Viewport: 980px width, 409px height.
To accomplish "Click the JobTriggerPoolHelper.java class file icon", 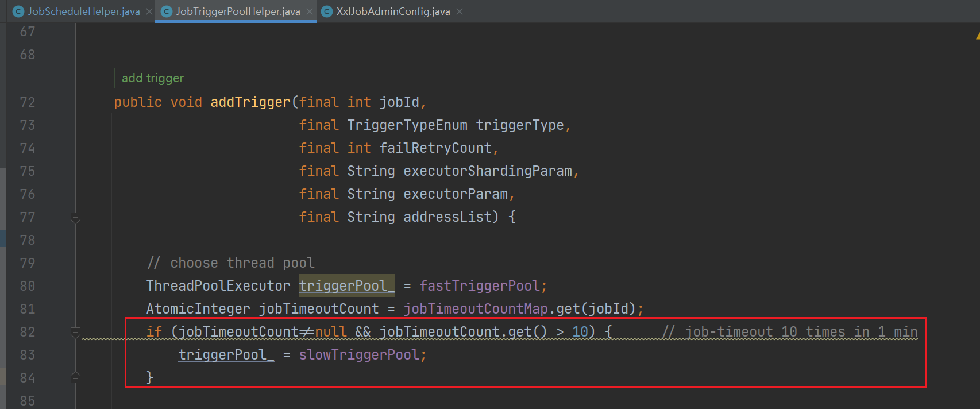I will click(x=167, y=11).
